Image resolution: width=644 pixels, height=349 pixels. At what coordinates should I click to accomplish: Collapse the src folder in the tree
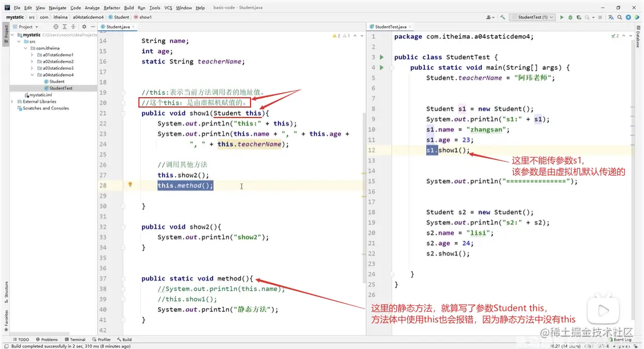(x=19, y=41)
